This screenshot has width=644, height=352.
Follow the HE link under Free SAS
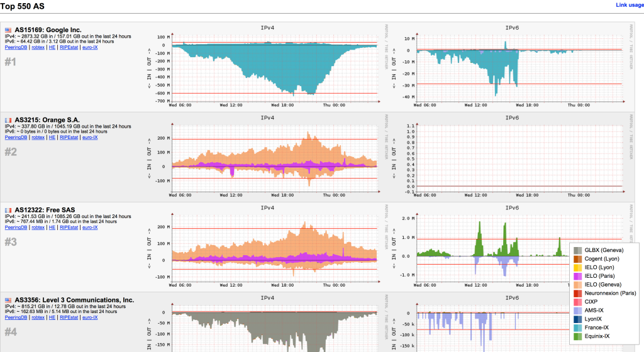(52, 228)
